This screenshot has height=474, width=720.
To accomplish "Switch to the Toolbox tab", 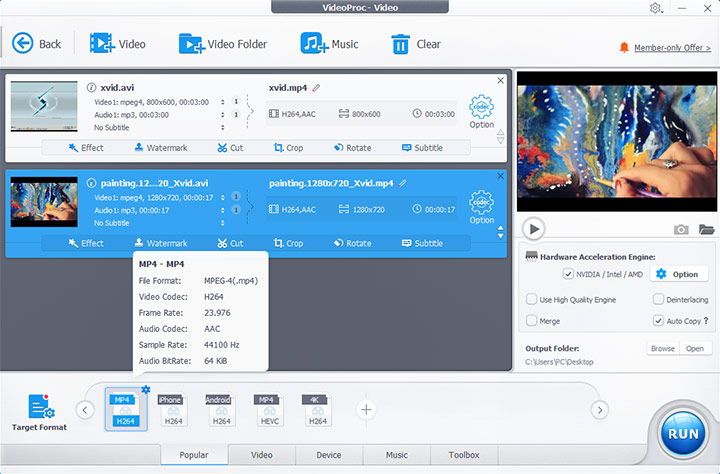I will tap(464, 455).
